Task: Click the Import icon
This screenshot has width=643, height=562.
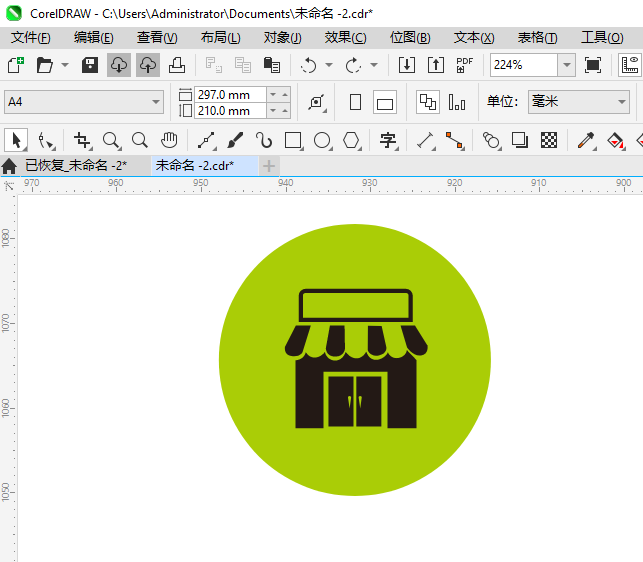Action: pyautogui.click(x=407, y=65)
